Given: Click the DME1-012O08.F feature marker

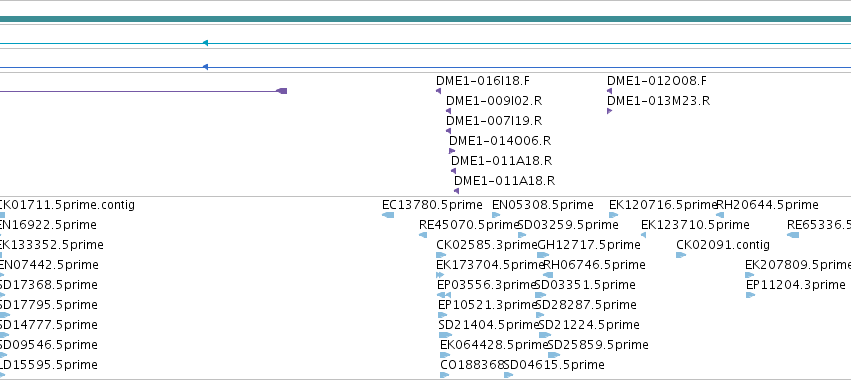Looking at the screenshot, I should [x=609, y=91].
